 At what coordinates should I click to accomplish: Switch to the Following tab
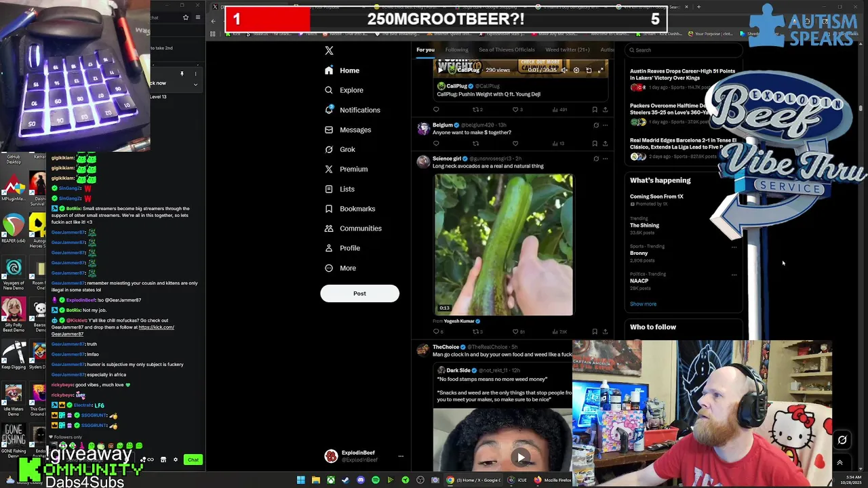pyautogui.click(x=456, y=49)
